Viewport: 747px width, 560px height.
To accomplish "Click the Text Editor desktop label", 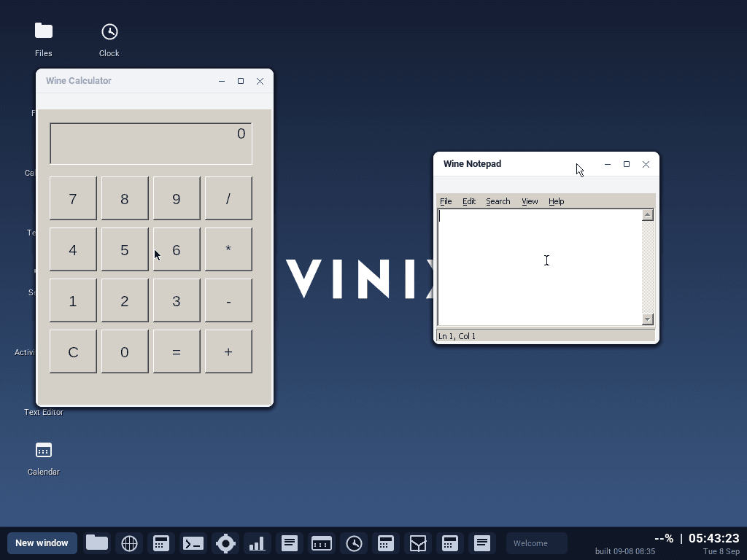I will pos(43,412).
